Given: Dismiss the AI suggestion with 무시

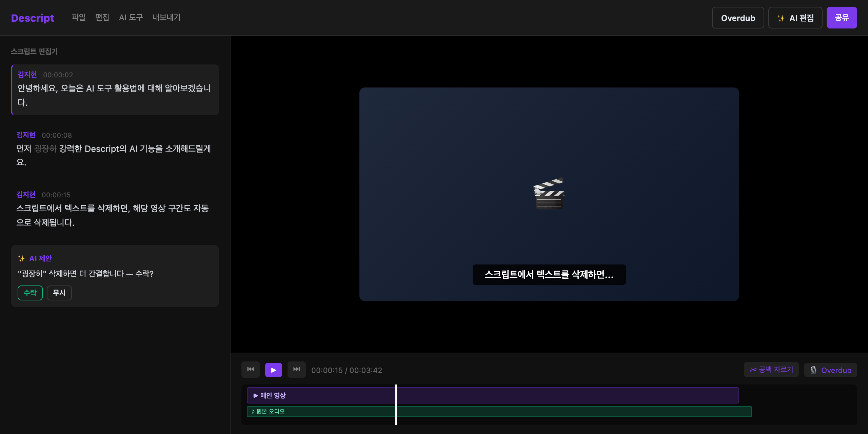Looking at the screenshot, I should (x=59, y=293).
